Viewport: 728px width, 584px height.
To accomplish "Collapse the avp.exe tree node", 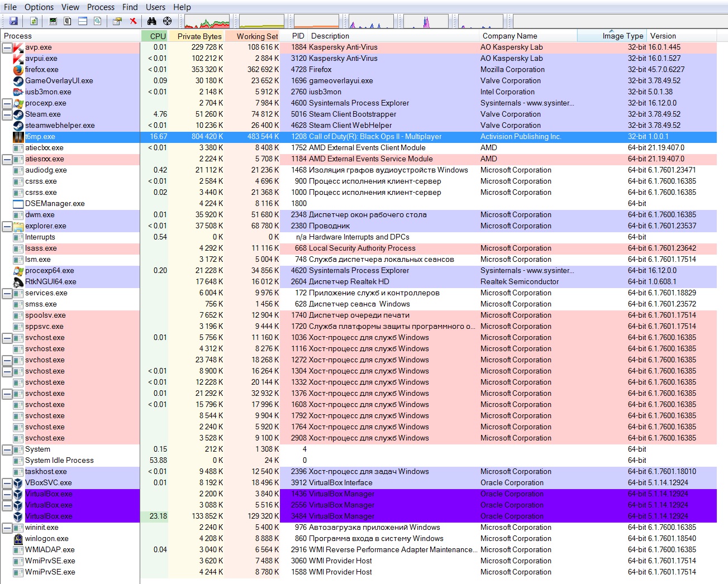I will (x=7, y=47).
